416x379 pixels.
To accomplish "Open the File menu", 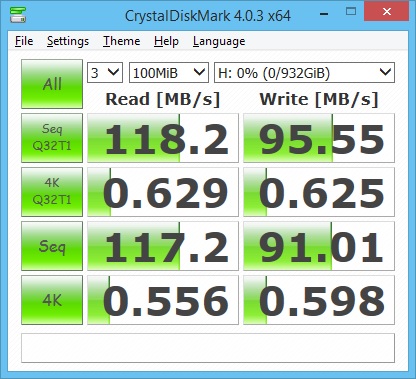I will [24, 41].
